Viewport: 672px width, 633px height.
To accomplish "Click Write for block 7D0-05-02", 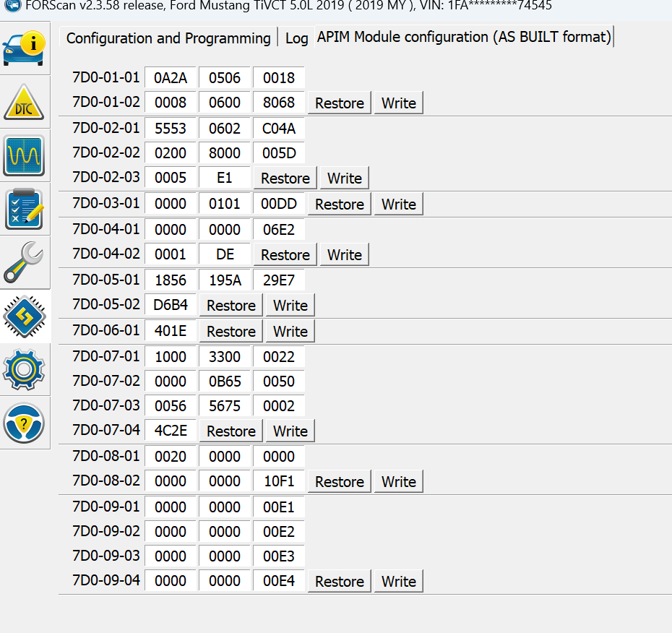I will pyautogui.click(x=290, y=305).
